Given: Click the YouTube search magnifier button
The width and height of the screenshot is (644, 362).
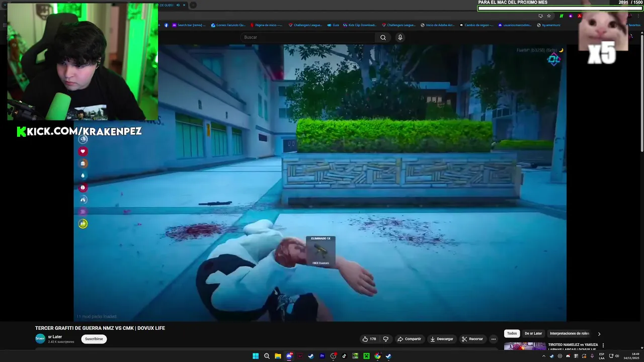Looking at the screenshot, I should (x=383, y=37).
